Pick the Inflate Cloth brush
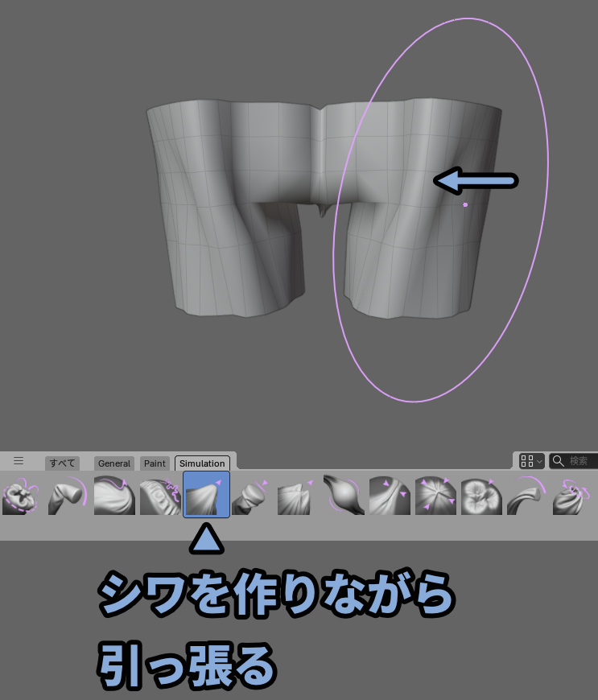Screen dimensions: 598x700 click(344, 494)
